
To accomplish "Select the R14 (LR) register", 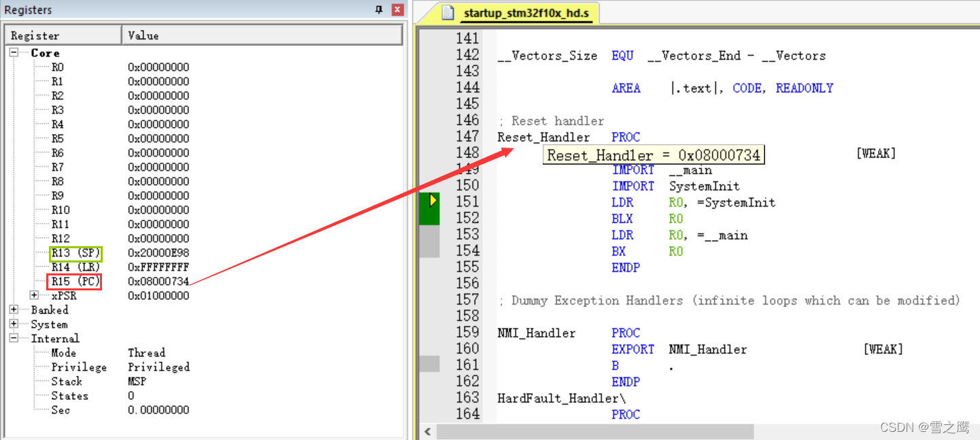I will tap(75, 267).
